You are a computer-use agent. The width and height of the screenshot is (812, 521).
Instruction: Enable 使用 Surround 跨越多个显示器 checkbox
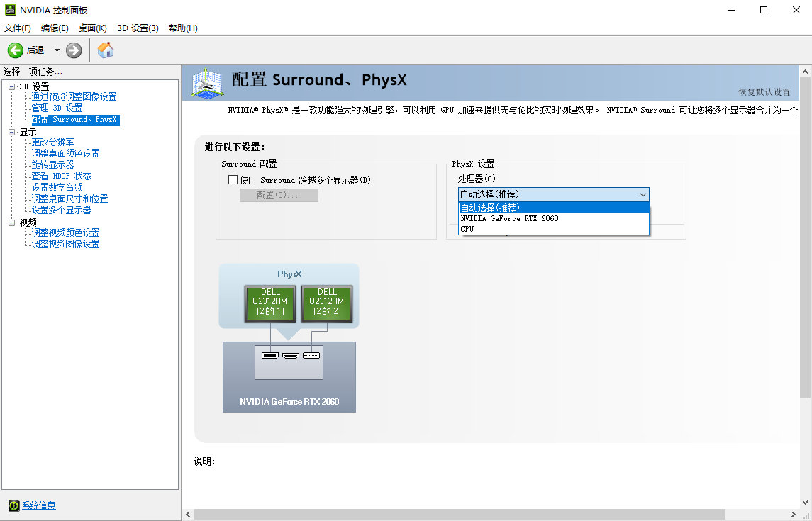[233, 179]
